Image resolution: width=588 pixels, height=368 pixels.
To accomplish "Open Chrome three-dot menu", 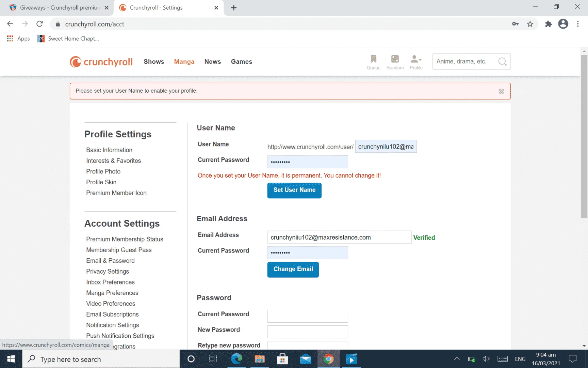I will (x=578, y=24).
